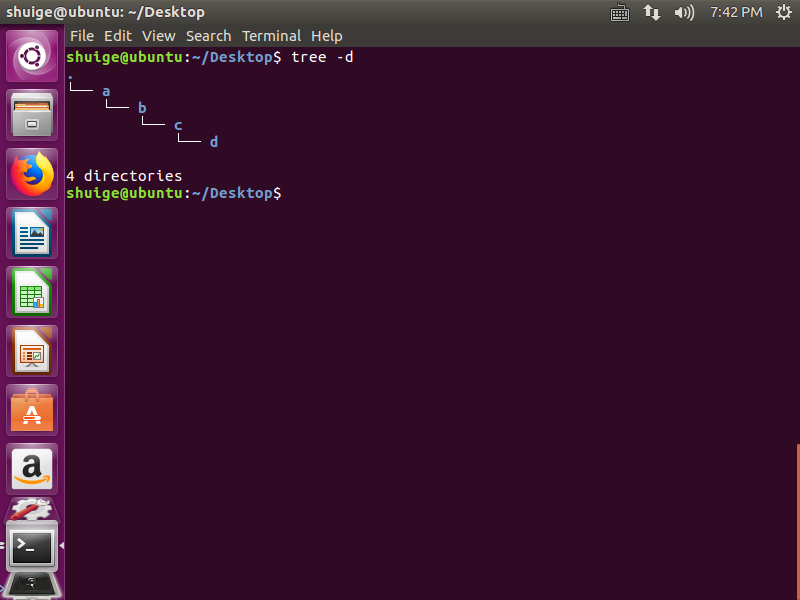Open the Files manager from launcher
Image resolution: width=800 pixels, height=600 pixels.
tap(32, 115)
